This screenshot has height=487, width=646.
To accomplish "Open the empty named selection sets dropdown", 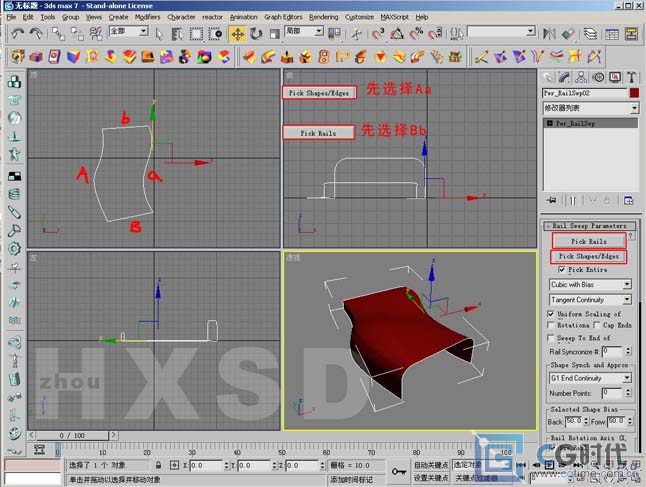I will click(501, 31).
